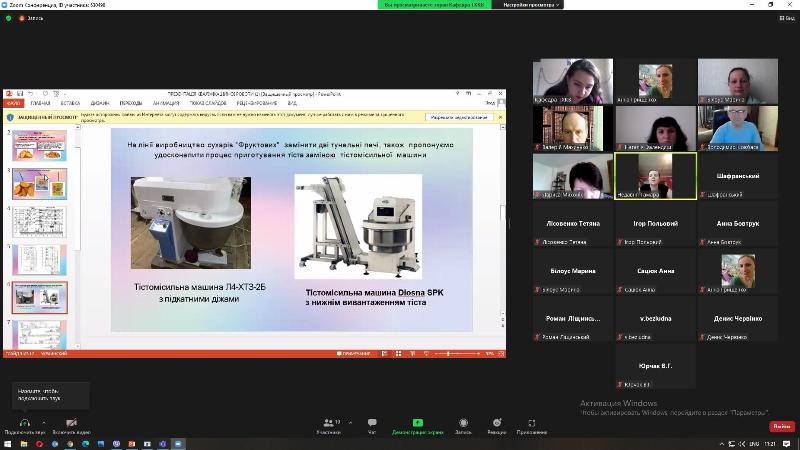Viewport: 800px width, 450px height.
Task: Open the Participants panel in Zoom toolbar
Action: [x=329, y=426]
